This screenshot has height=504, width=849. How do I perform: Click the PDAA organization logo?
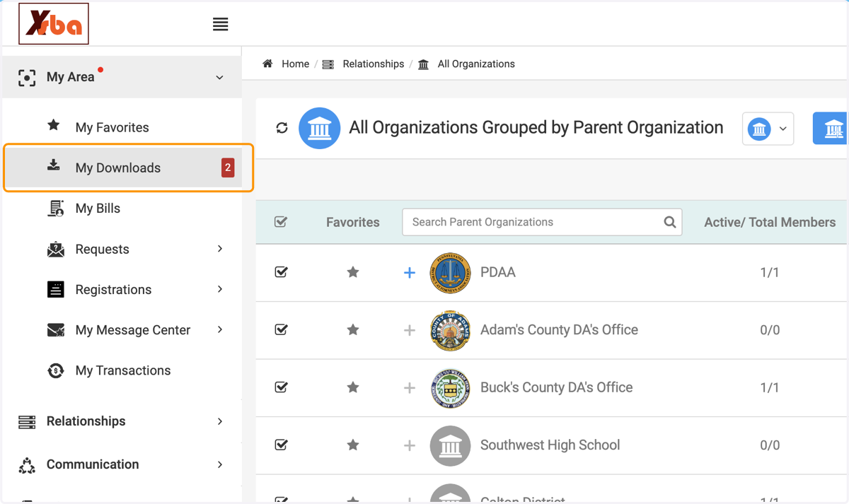[450, 272]
